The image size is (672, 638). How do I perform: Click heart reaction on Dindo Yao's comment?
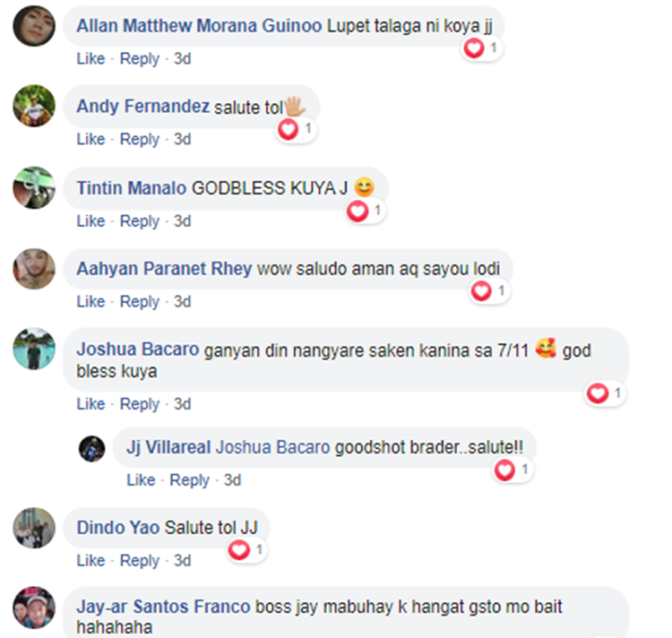[x=246, y=550]
